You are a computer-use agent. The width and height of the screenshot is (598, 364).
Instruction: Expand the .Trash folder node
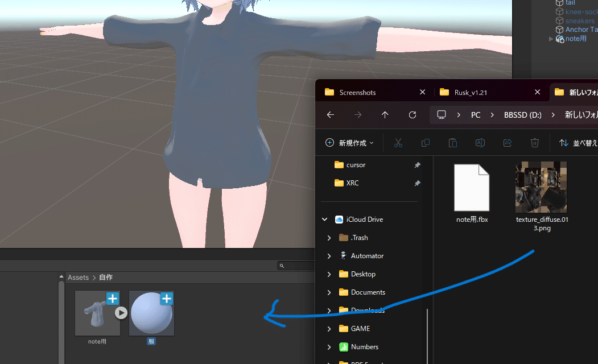click(329, 238)
